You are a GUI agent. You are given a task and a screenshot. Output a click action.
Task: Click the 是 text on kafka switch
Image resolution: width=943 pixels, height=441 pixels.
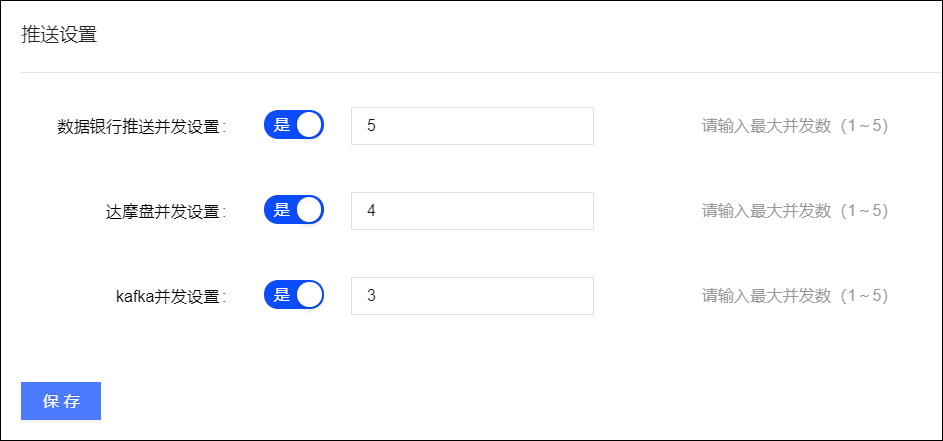tap(281, 295)
